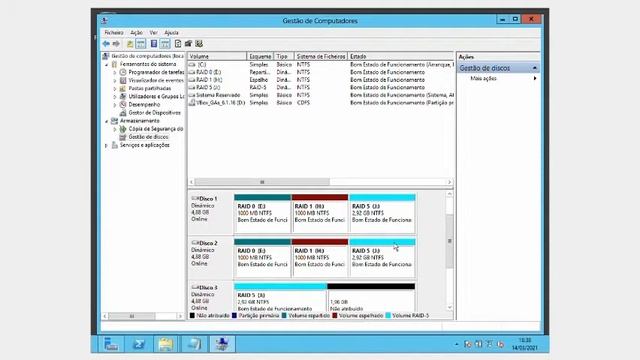Image resolution: width=640 pixels, height=360 pixels.
Task: Click the Computer Management taskbar icon
Action: [x=222, y=344]
